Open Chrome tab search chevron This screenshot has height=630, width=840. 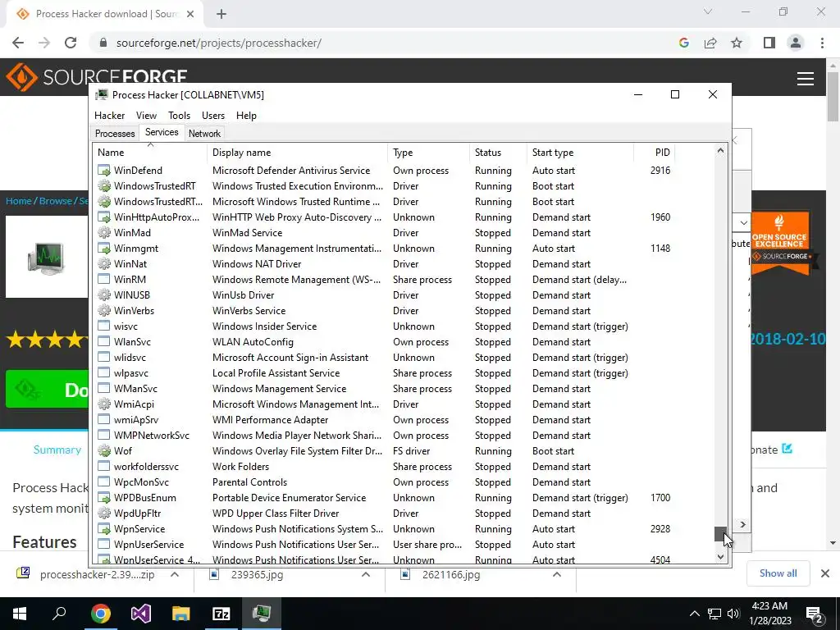click(708, 11)
